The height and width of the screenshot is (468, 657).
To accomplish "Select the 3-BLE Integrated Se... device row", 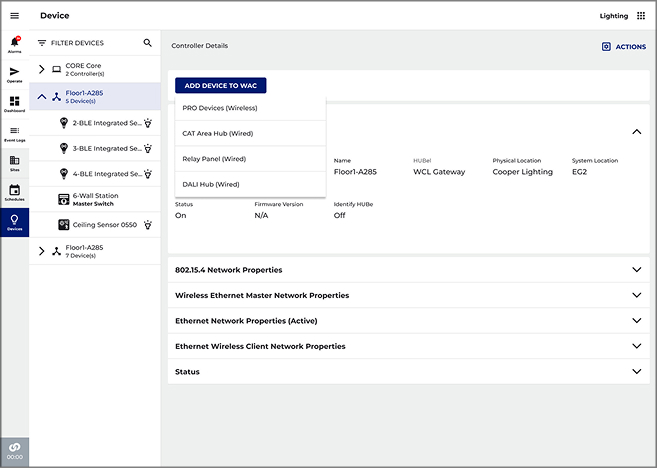I will [x=95, y=148].
